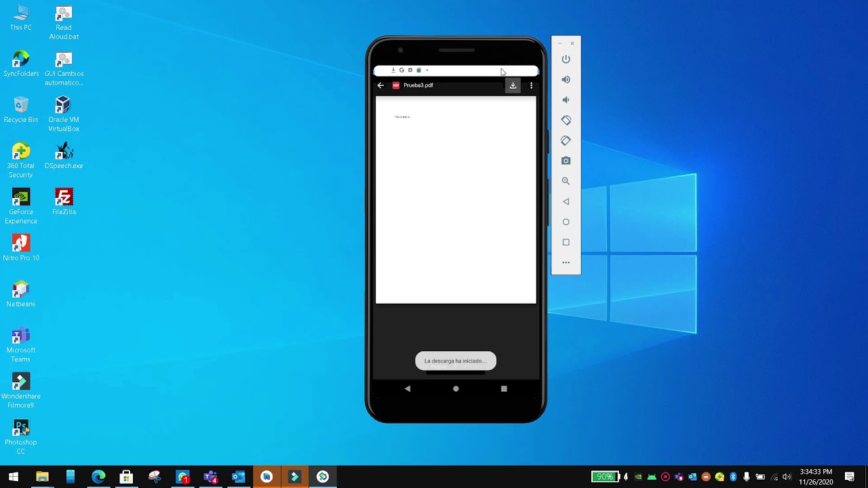Click the system tray volume icon
868x488 pixels.
tap(787, 476)
